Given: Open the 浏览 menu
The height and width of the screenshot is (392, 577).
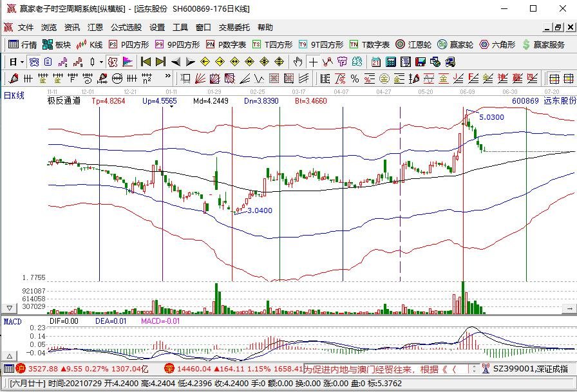Looking at the screenshot, I should pos(49,28).
